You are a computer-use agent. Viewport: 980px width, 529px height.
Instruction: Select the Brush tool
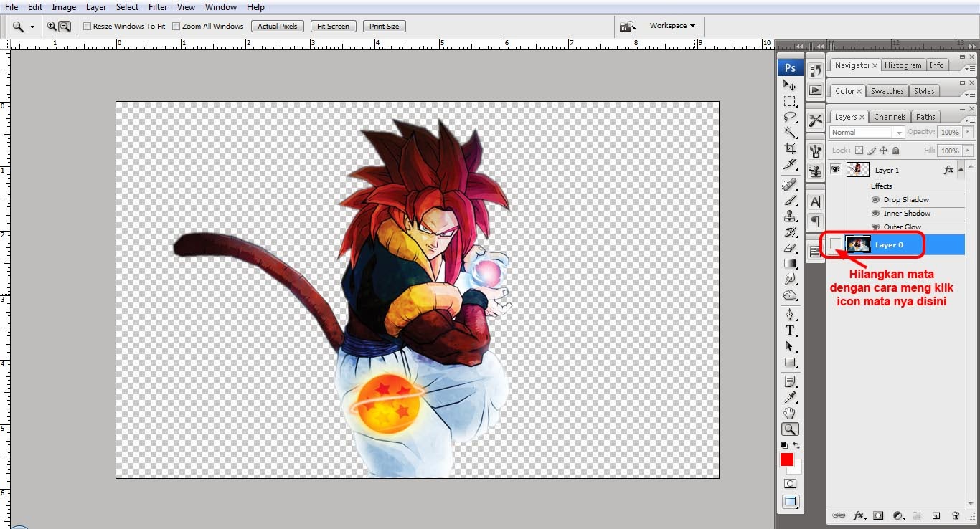click(x=790, y=201)
